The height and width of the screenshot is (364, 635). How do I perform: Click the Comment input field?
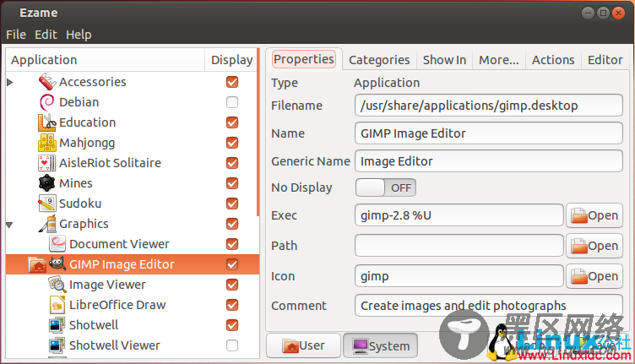(489, 305)
